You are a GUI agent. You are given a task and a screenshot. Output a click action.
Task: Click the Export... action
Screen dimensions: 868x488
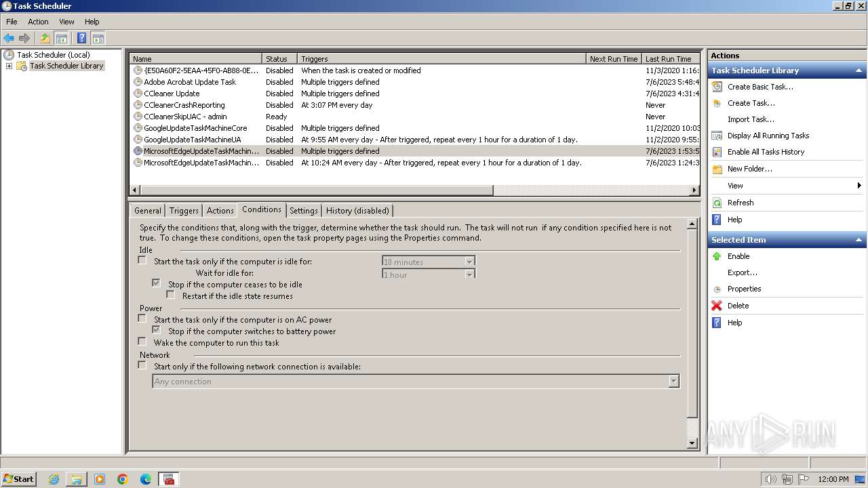tap(743, 272)
